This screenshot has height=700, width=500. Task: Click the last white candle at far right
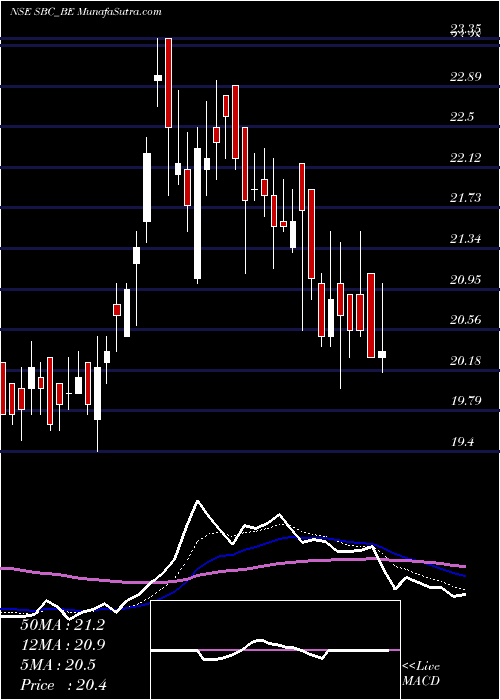382,354
